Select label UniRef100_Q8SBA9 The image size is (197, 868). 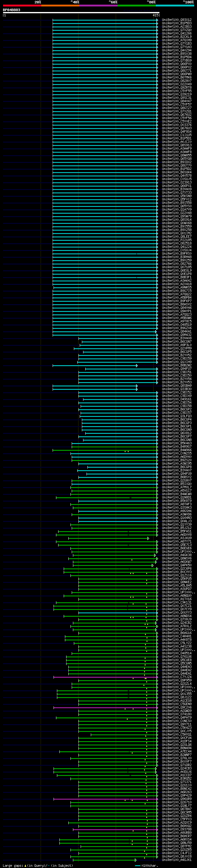(177, 386)
